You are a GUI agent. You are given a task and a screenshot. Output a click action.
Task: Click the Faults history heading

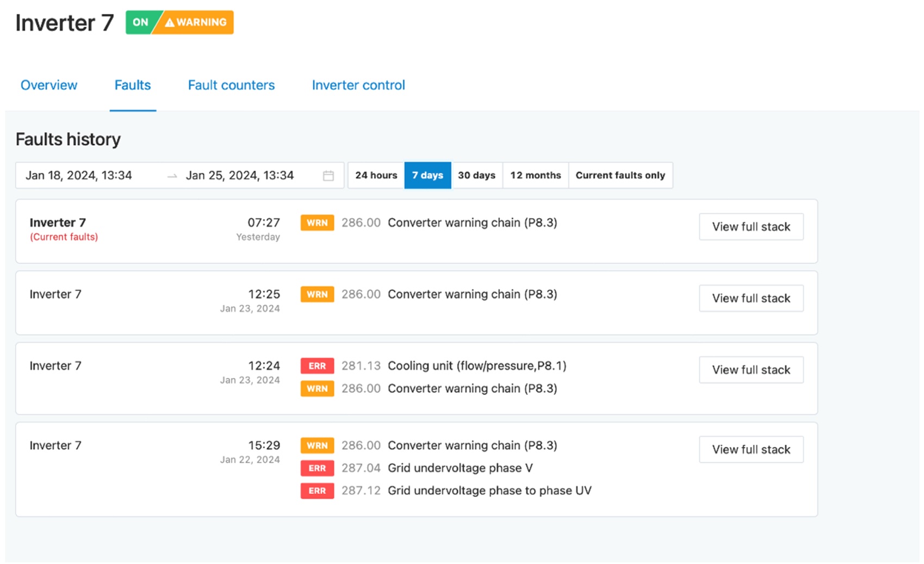68,139
